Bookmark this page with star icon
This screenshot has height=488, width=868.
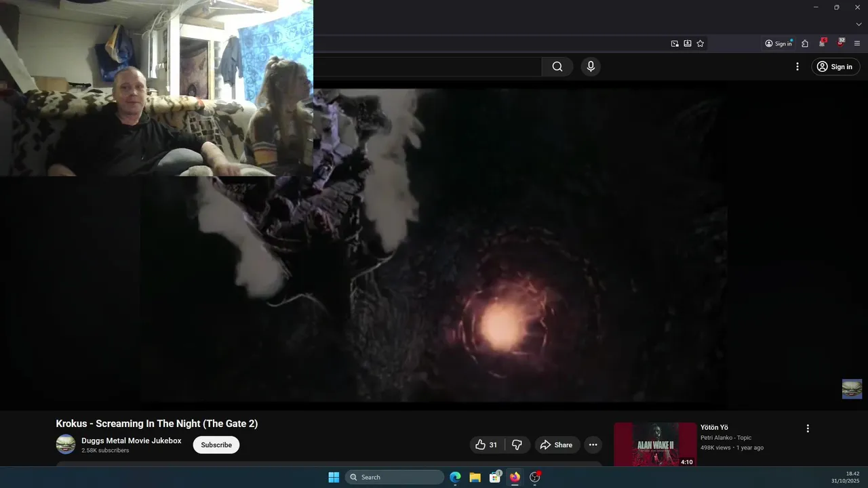(x=701, y=43)
